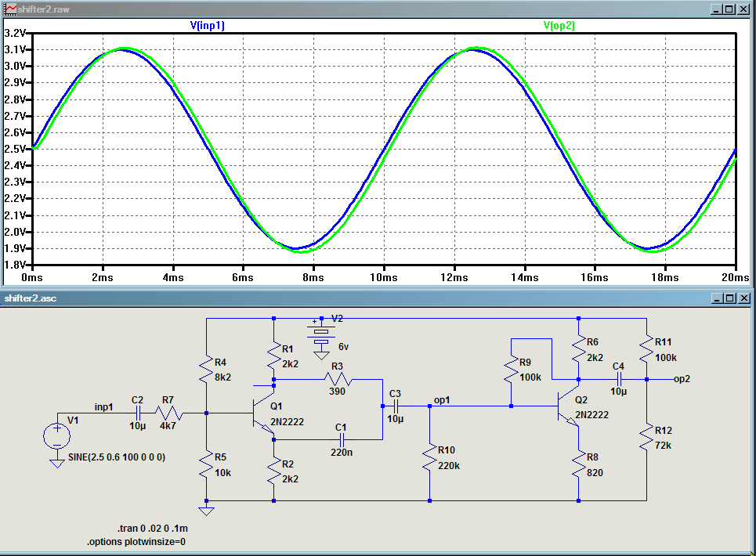Select the C3 capacitor symbol

pyautogui.click(x=396, y=406)
